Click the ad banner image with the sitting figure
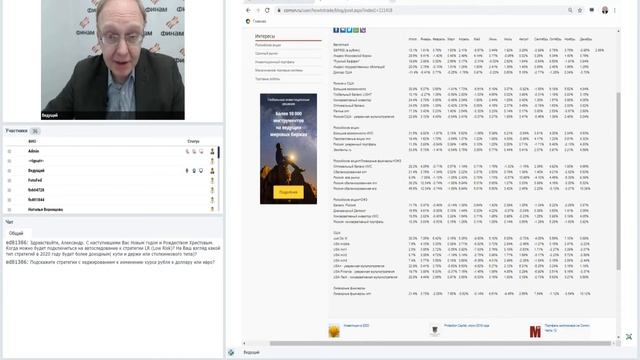The width and height of the screenshot is (640, 360). pyautogui.click(x=289, y=149)
